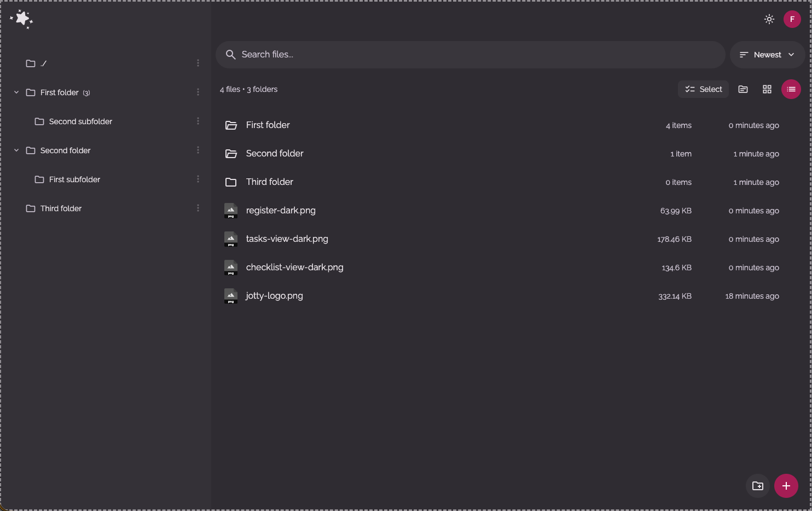Screen dimensions: 812x511
Task: Click the folder view icon beside Select
Action: pyautogui.click(x=743, y=89)
